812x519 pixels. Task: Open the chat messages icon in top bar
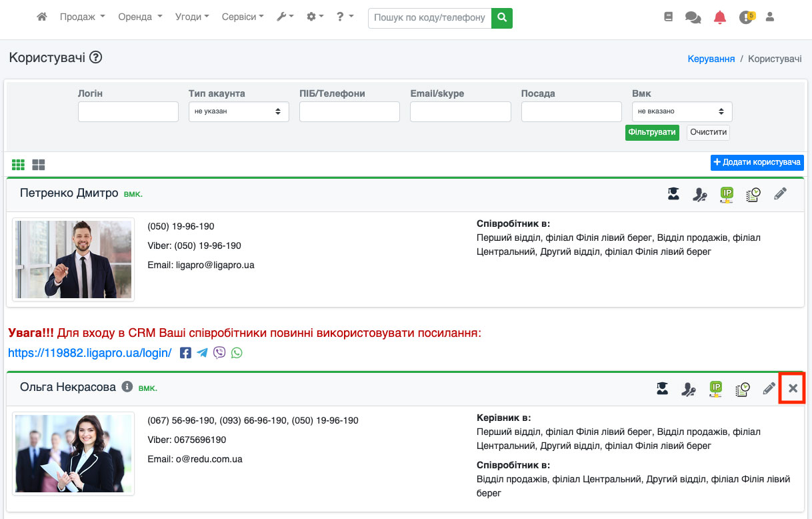coord(693,18)
